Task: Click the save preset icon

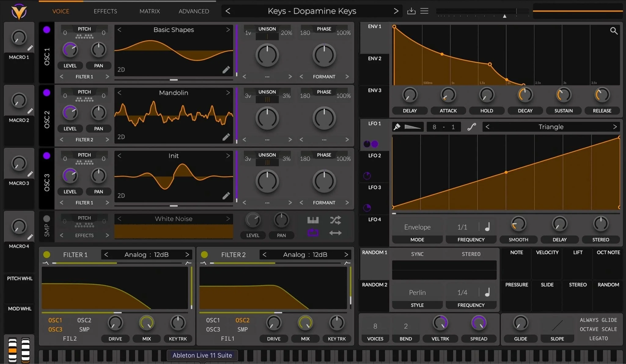Action: click(411, 11)
